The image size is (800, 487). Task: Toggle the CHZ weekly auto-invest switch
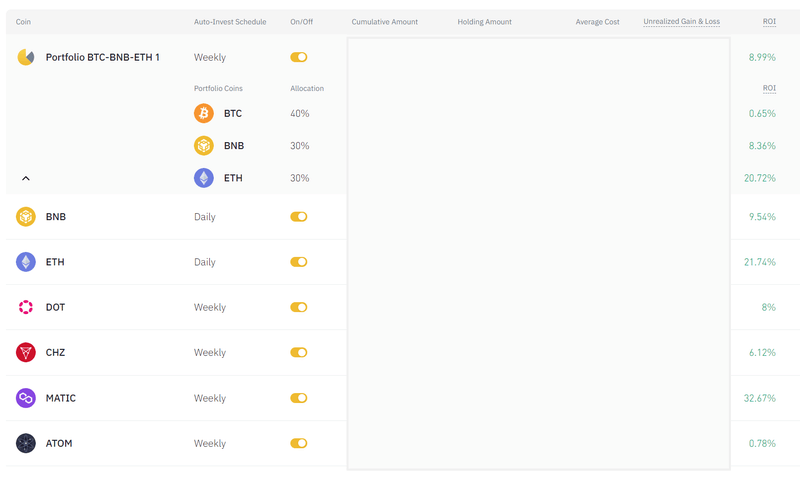298,352
